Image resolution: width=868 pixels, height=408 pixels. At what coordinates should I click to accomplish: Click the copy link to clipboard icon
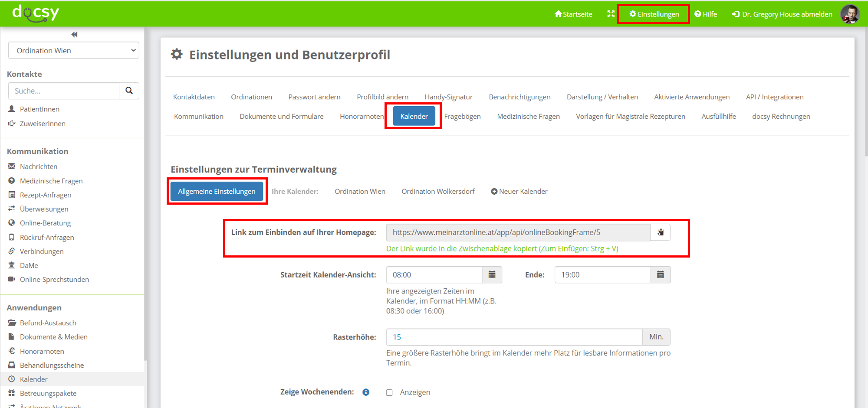(x=660, y=232)
